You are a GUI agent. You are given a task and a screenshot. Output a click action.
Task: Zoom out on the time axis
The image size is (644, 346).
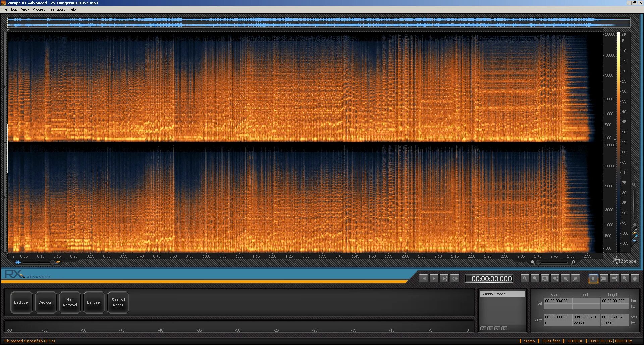(535, 279)
